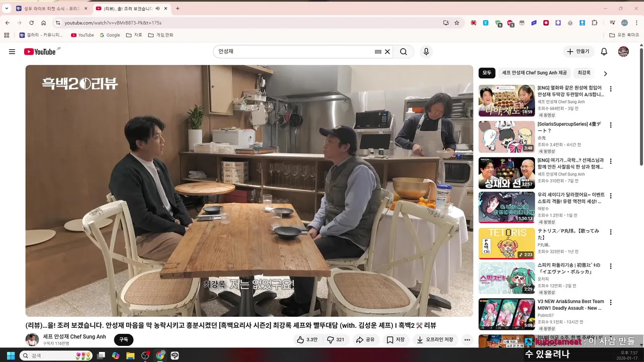Open more actions ellipsis under the video
Viewport: 644px width, 362px height.
click(x=467, y=340)
